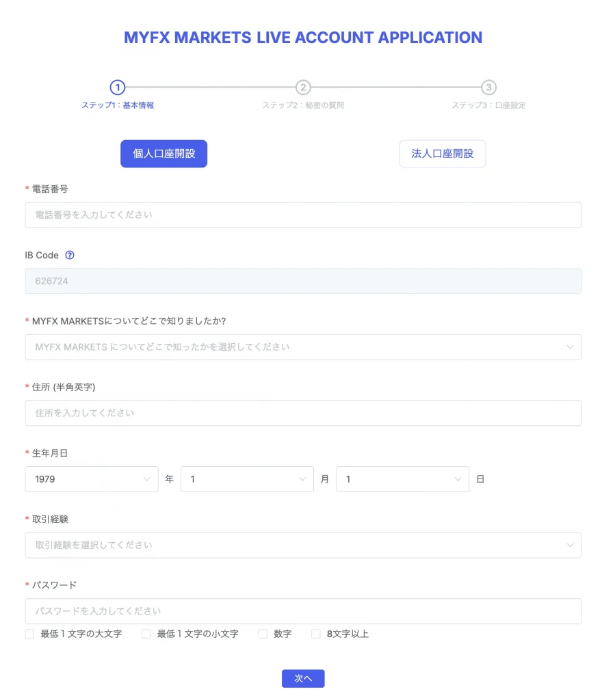Click the step 1 circle indicator
Screen dimensions: 615x700
(x=118, y=87)
